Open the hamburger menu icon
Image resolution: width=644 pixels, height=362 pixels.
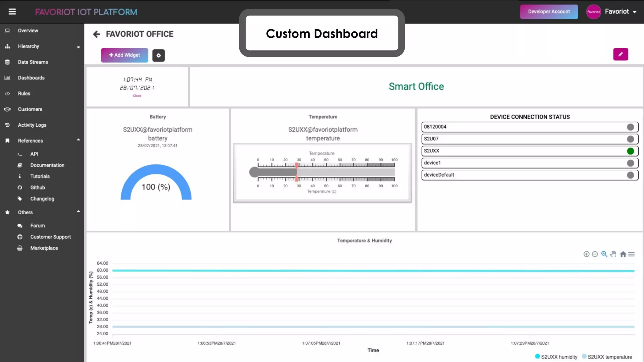click(12, 12)
